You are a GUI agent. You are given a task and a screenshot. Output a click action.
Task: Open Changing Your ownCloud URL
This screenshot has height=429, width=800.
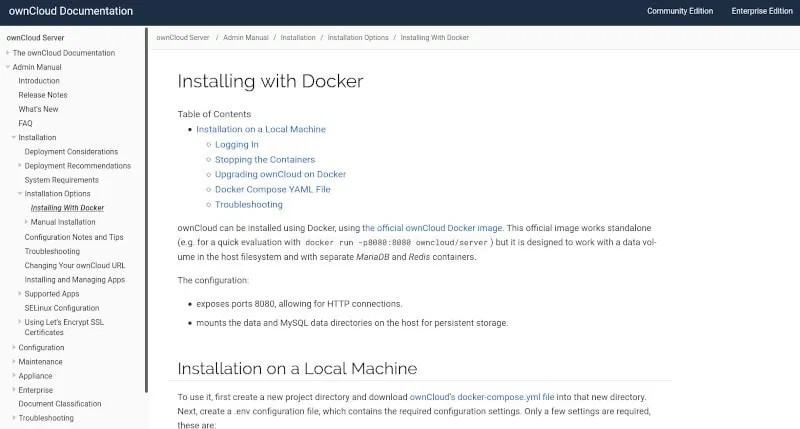(74, 266)
